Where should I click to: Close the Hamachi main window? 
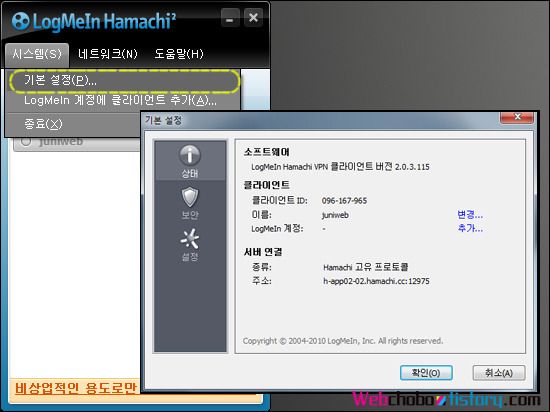click(253, 18)
